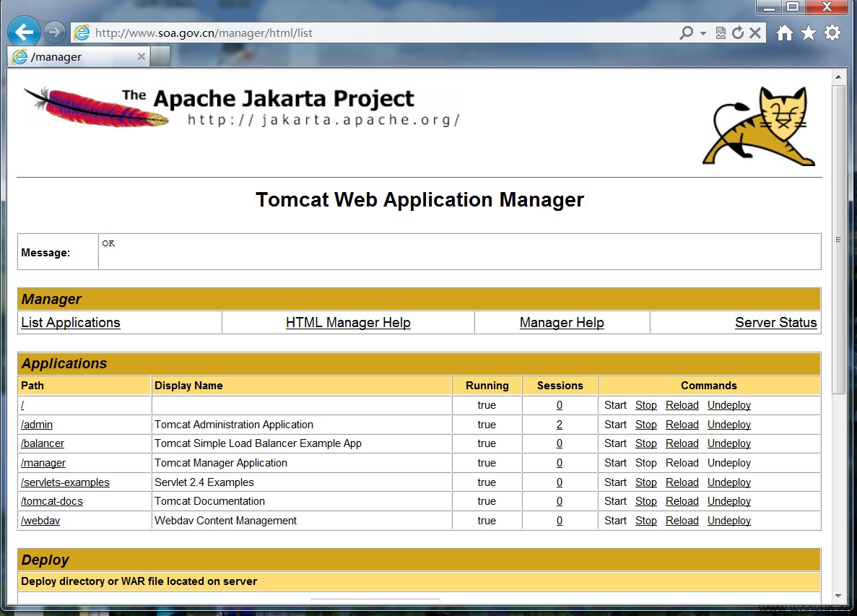Click the browser forward arrow button

[x=54, y=32]
